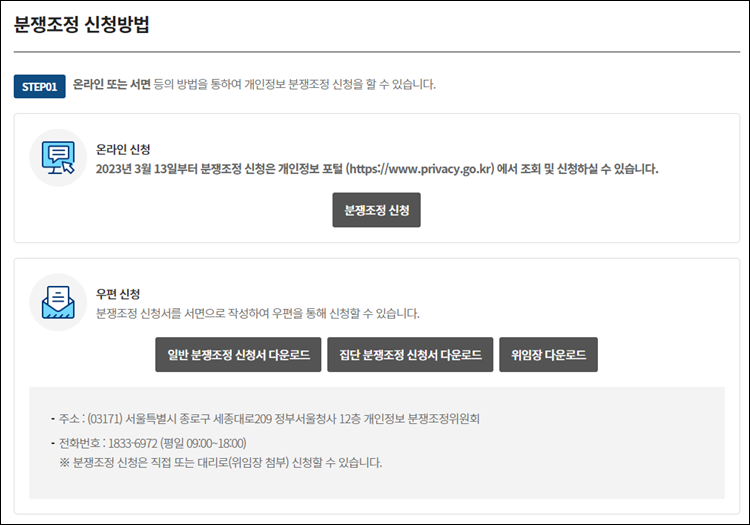Download 일반 분쟁조정 신청서
Image resolution: width=750 pixels, height=525 pixels.
(x=238, y=354)
